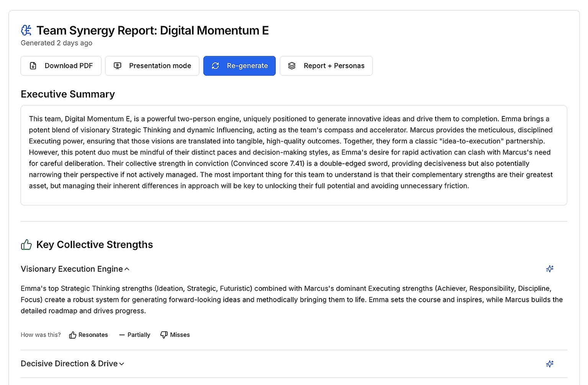Screen dimensions: 588x385
Task: Click the sparkle icon for Decisive Direction & Drive
Action: (550, 364)
